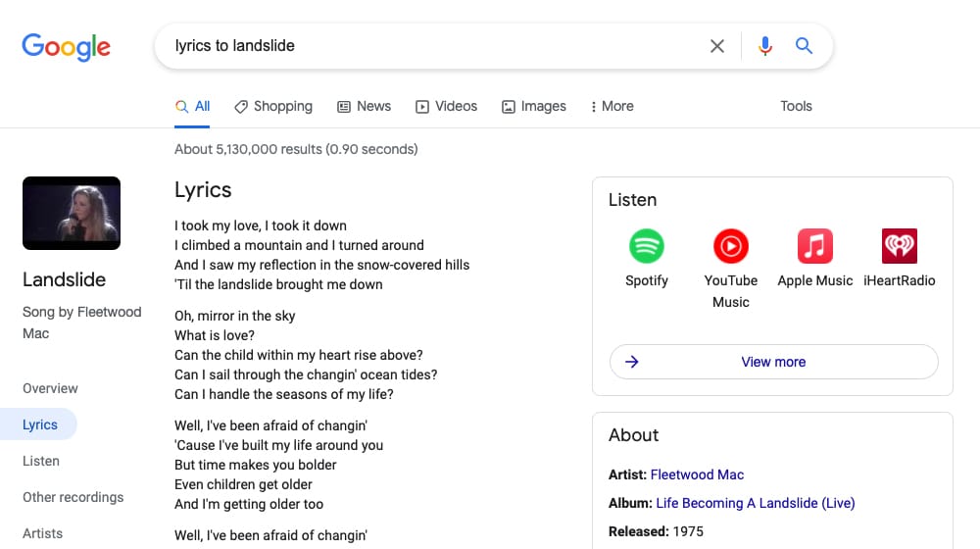Click the Shopping tag icon
The height and width of the screenshot is (549, 980).
click(x=241, y=107)
